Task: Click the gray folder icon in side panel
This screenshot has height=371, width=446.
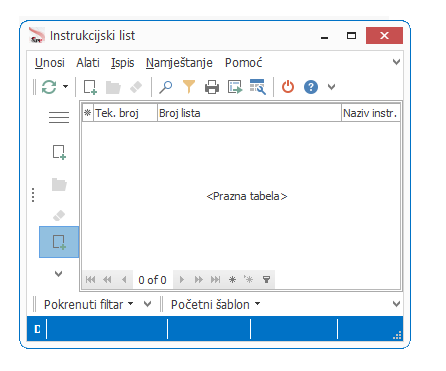Action: (x=59, y=184)
